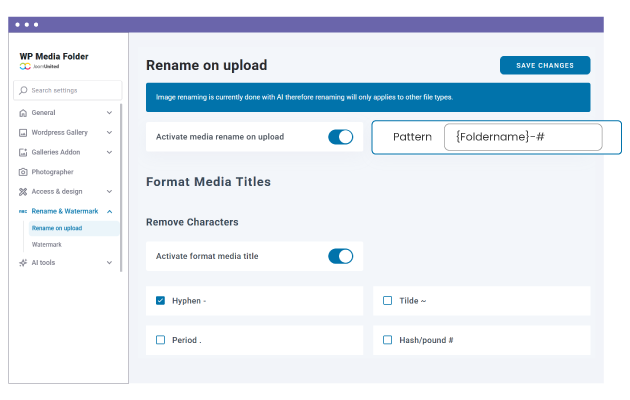The width and height of the screenshot is (630, 400).
Task: Collapse the Rename & Watermark chevron
Action: (x=109, y=211)
